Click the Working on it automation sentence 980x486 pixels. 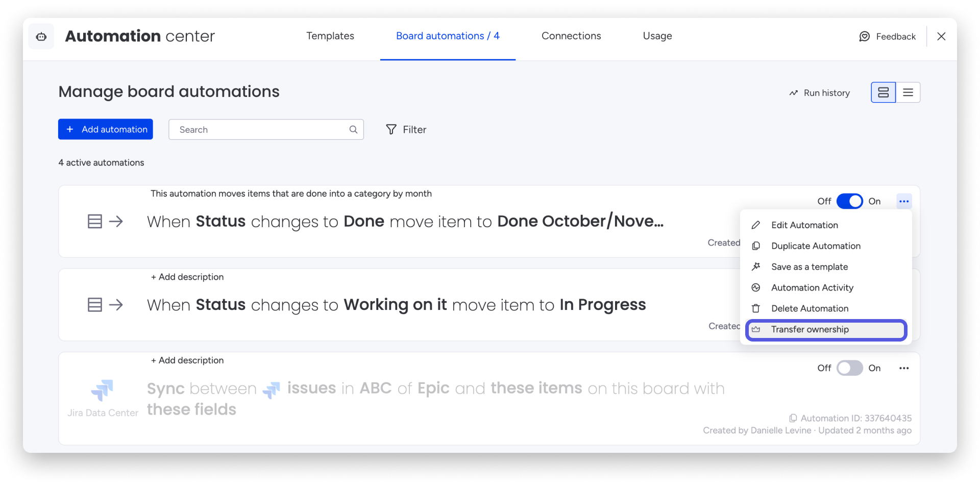click(x=397, y=305)
